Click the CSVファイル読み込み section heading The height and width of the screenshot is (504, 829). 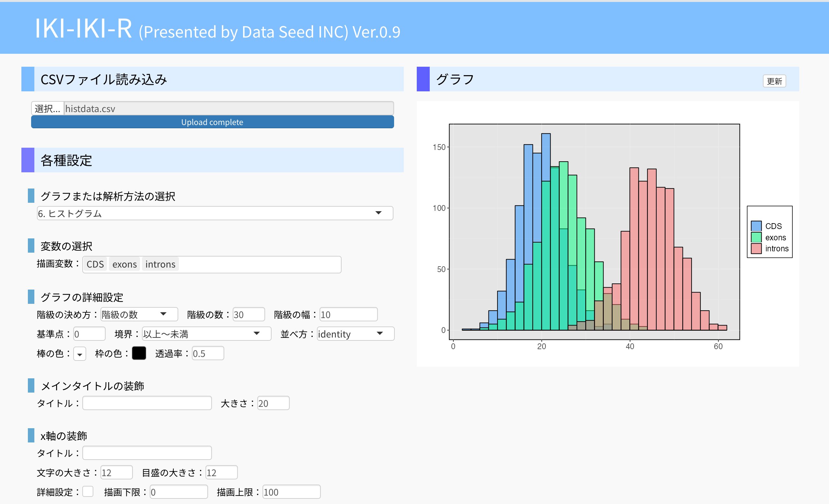click(104, 79)
